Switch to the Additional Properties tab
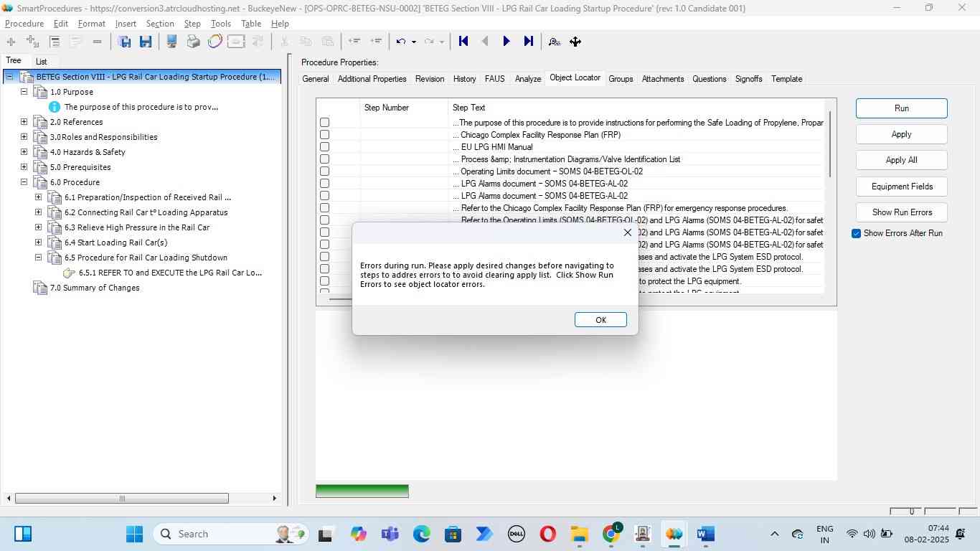The width and height of the screenshot is (980, 551). (372, 79)
